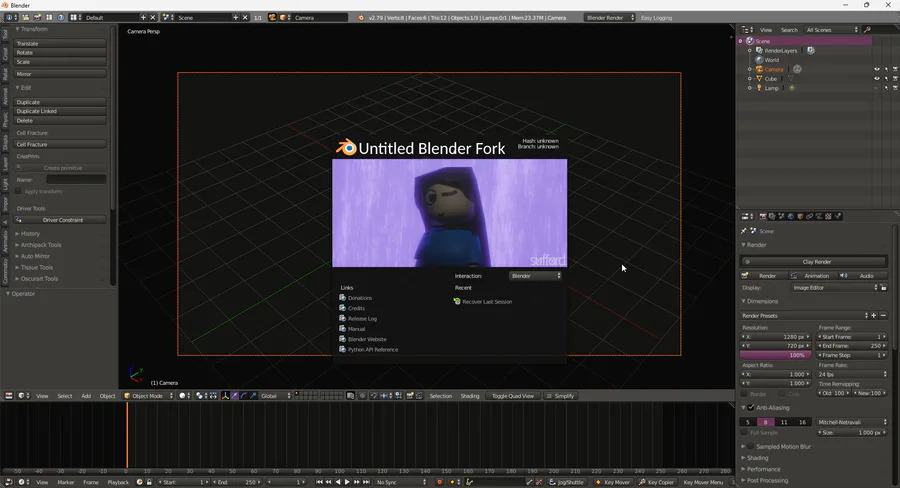Expand Shading render panel
Screen dimensions: 900x488
click(x=758, y=458)
